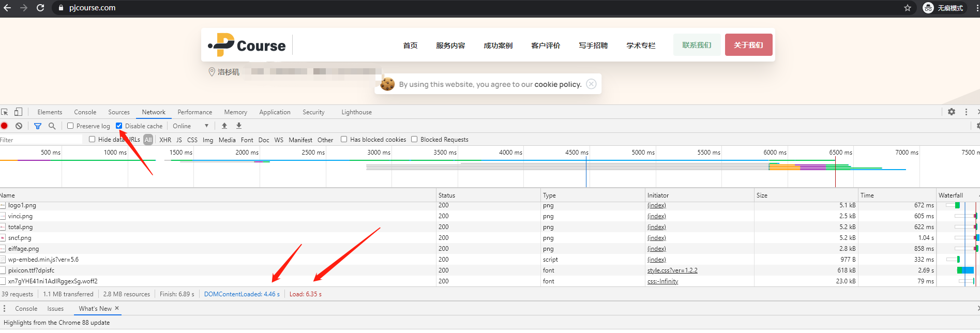980x333 pixels.
Task: Click the red record network log button
Action: pyautogui.click(x=5, y=126)
